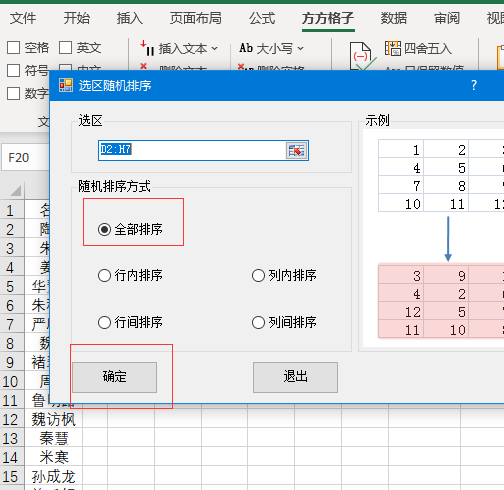Image resolution: width=504 pixels, height=490 pixels.
Task: Open the 数据 ribbon tab
Action: [x=394, y=18]
